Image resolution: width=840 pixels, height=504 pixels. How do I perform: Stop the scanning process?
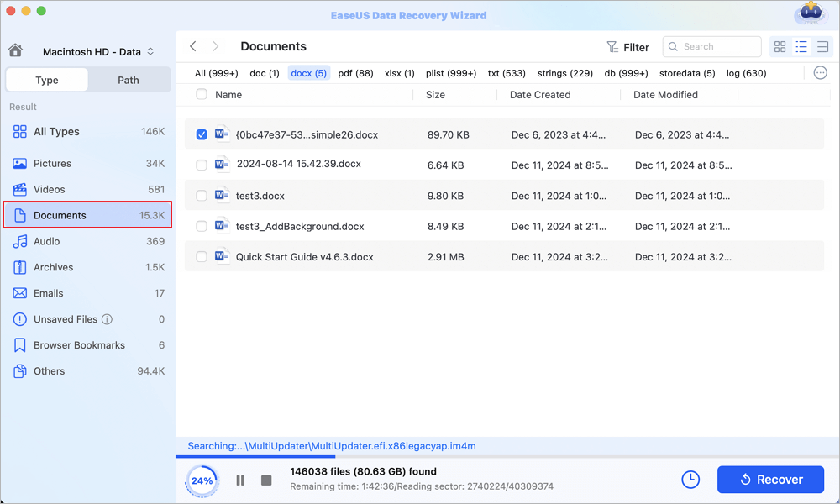tap(266, 480)
